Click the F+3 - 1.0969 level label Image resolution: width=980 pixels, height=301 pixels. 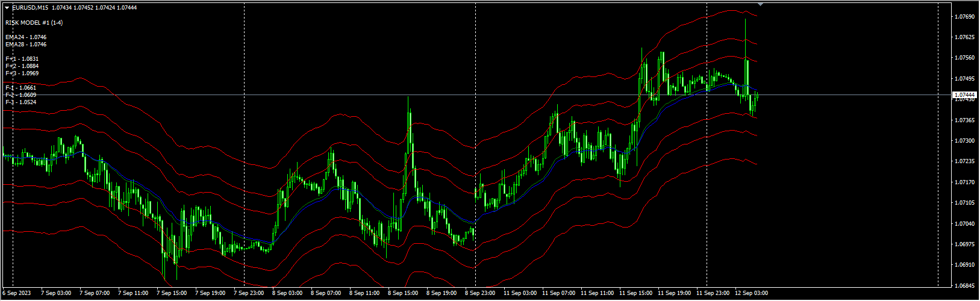22,73
